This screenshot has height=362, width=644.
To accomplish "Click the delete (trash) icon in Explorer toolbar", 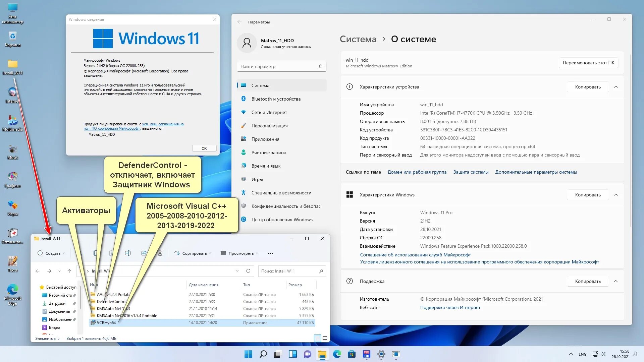I will 160,253.
